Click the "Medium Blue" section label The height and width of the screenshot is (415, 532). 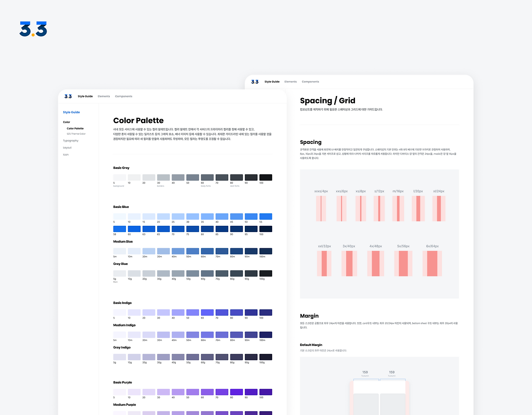coord(123,242)
